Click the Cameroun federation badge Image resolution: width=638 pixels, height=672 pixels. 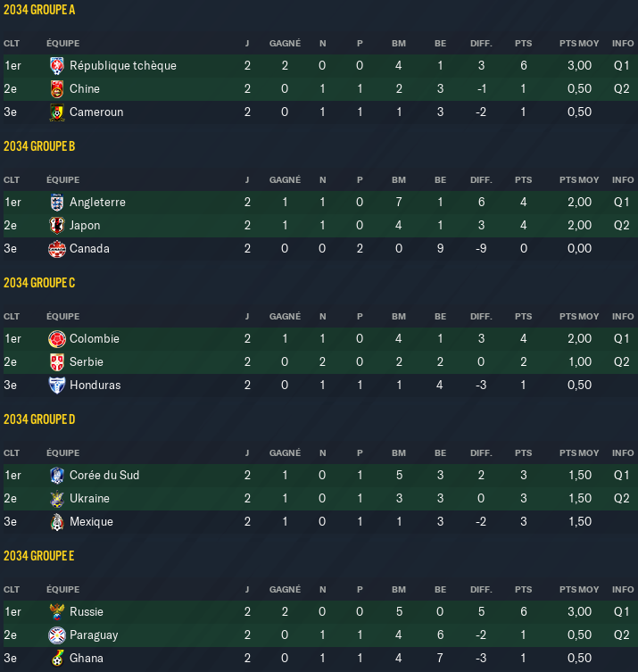click(x=57, y=112)
